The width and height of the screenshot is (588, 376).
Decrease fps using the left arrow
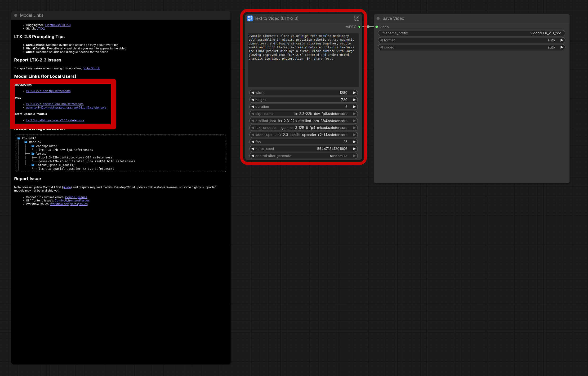(x=253, y=142)
